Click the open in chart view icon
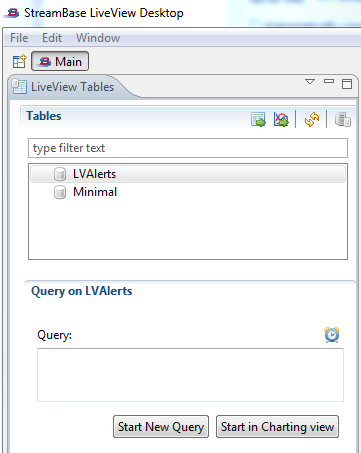The height and width of the screenshot is (453, 361). click(x=281, y=119)
